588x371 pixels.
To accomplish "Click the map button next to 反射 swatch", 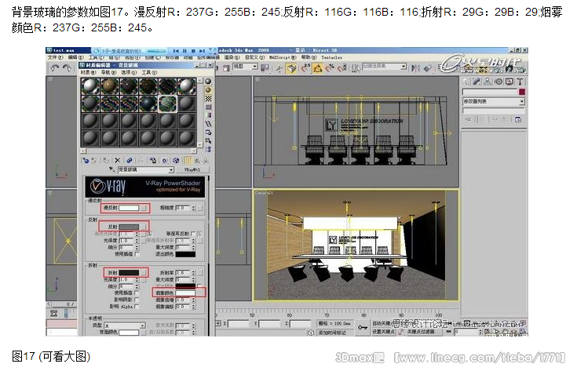I will pos(144,227).
